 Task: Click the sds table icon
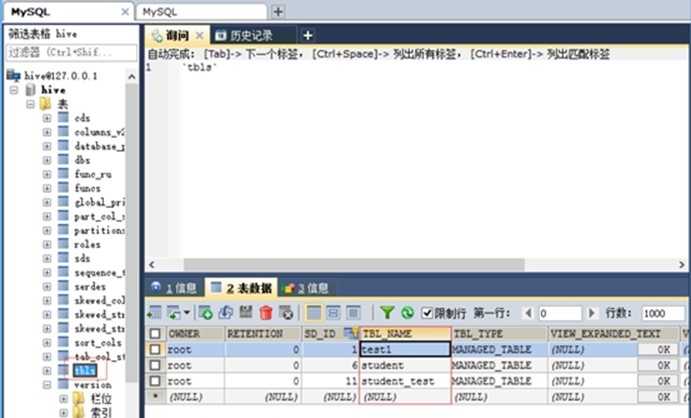coord(63,258)
